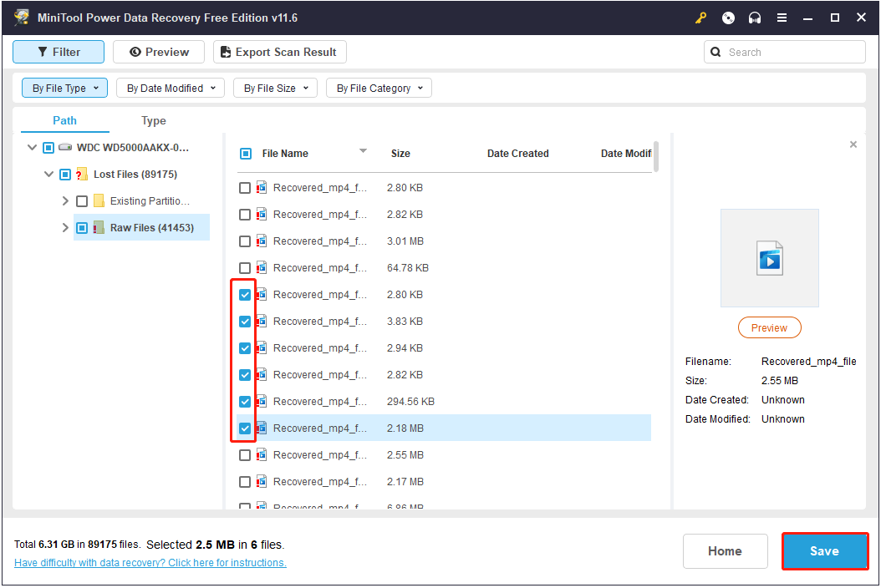Open the By Date Modified dropdown
This screenshot has width=881, height=588.
(x=171, y=89)
